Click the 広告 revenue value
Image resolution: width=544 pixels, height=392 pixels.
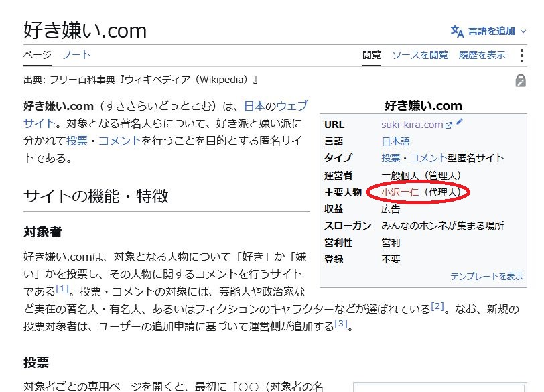pyautogui.click(x=391, y=209)
